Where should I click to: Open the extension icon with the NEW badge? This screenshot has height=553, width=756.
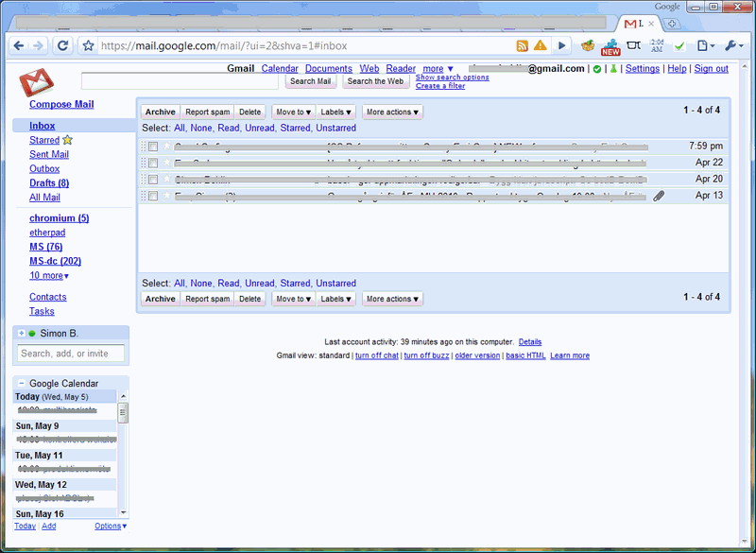(x=610, y=46)
